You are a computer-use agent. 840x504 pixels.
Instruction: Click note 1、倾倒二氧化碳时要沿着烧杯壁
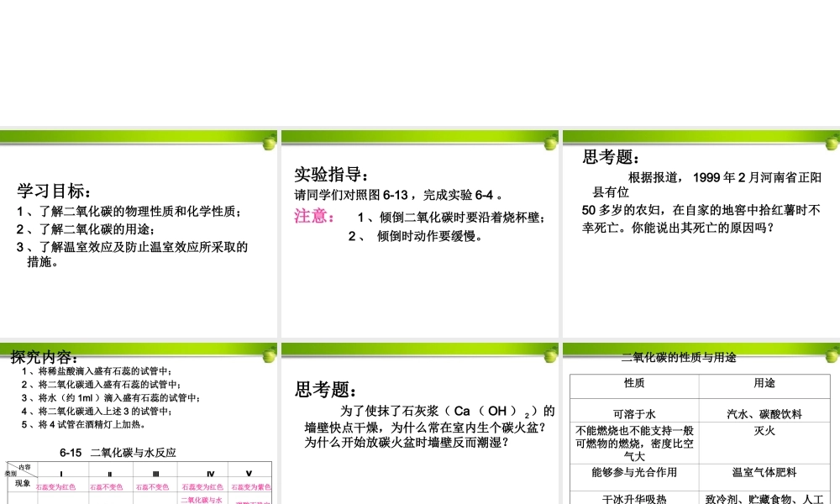[x=452, y=218]
